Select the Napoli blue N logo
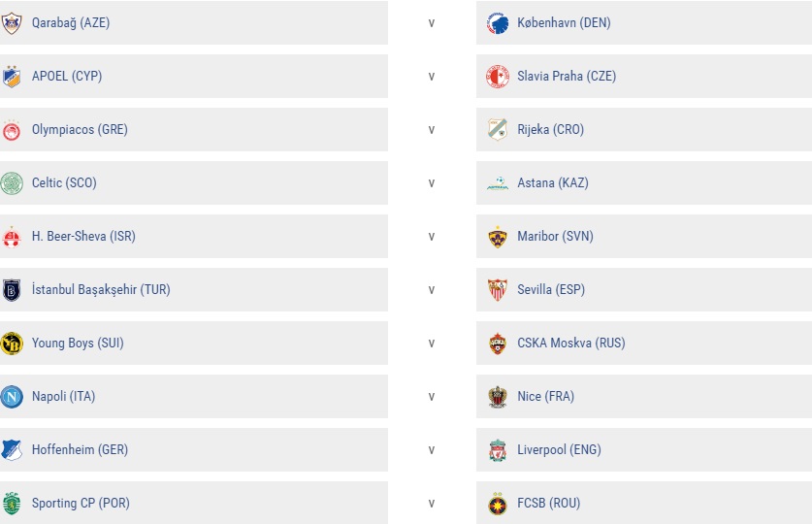Screen dimensions: 812x524 [12, 396]
